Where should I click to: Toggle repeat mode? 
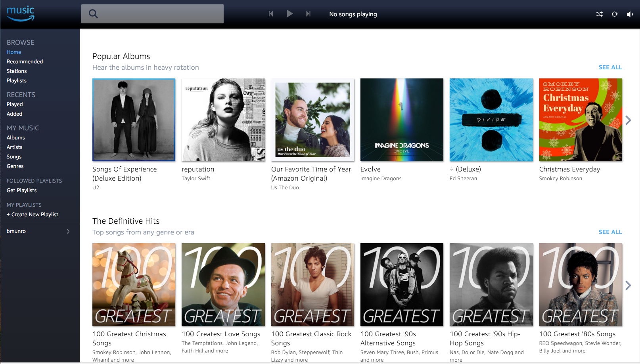click(x=615, y=14)
